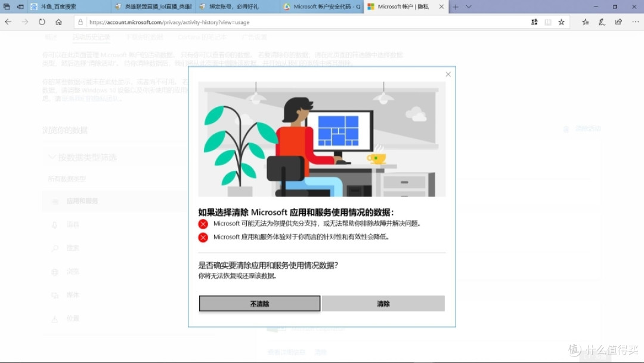Click second red X warning icon

pyautogui.click(x=203, y=237)
